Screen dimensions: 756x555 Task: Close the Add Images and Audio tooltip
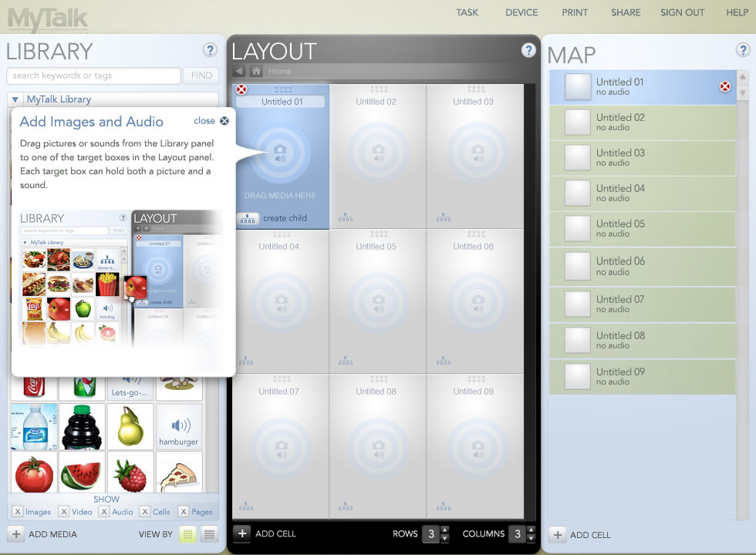[224, 121]
